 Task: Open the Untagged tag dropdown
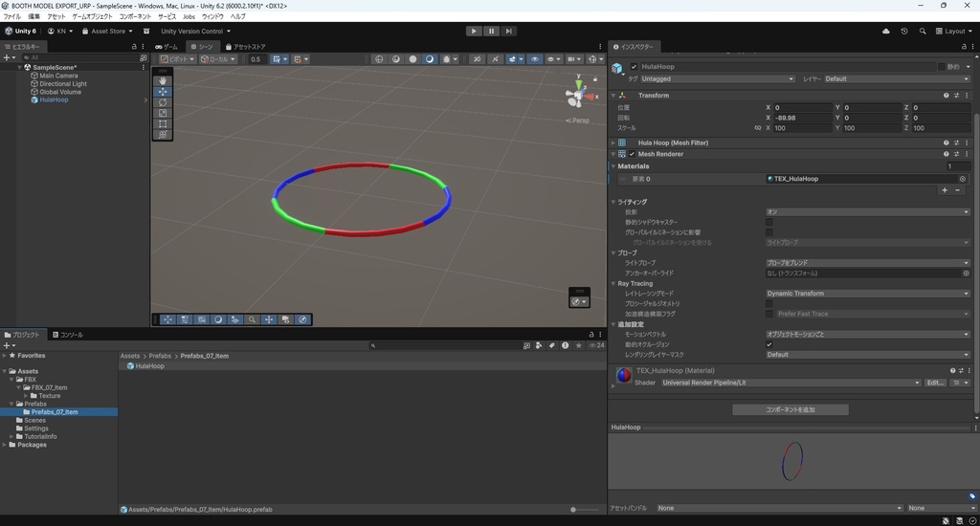coord(718,78)
